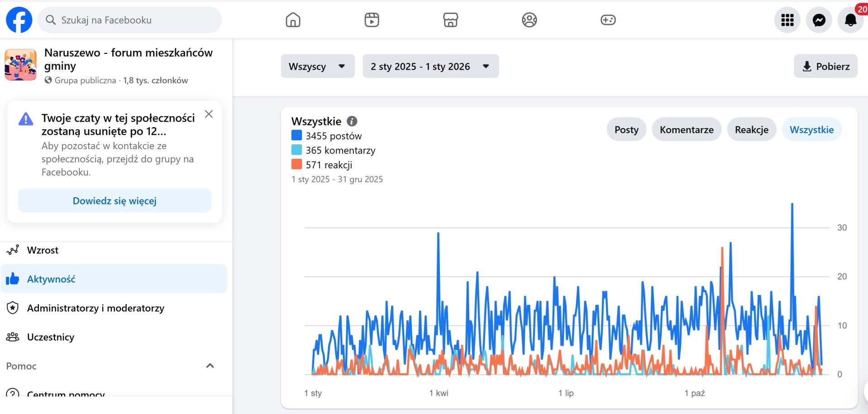
Task: Show only Komentarze in the chart
Action: 686,130
